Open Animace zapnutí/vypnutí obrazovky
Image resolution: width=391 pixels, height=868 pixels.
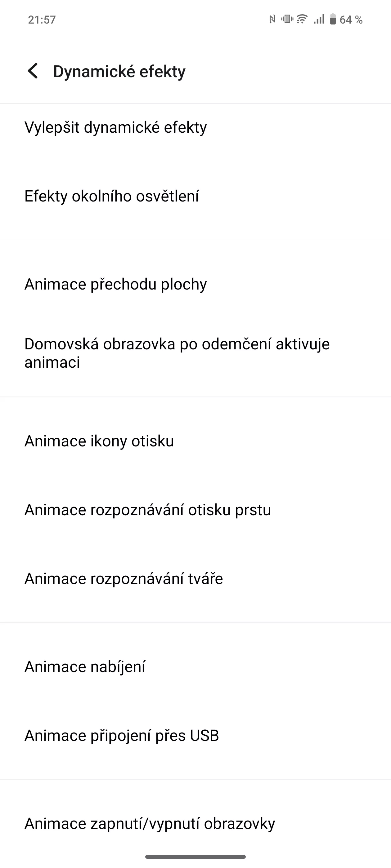coord(195,824)
